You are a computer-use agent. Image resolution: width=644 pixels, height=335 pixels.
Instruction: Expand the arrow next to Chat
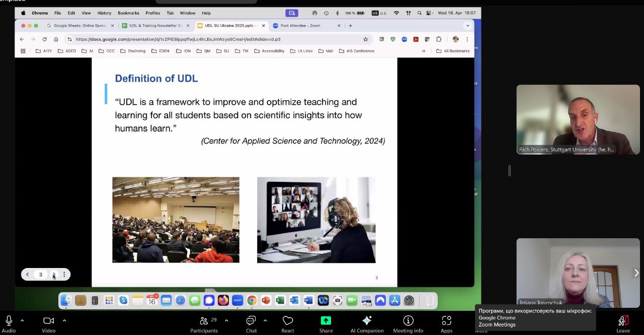point(265,320)
